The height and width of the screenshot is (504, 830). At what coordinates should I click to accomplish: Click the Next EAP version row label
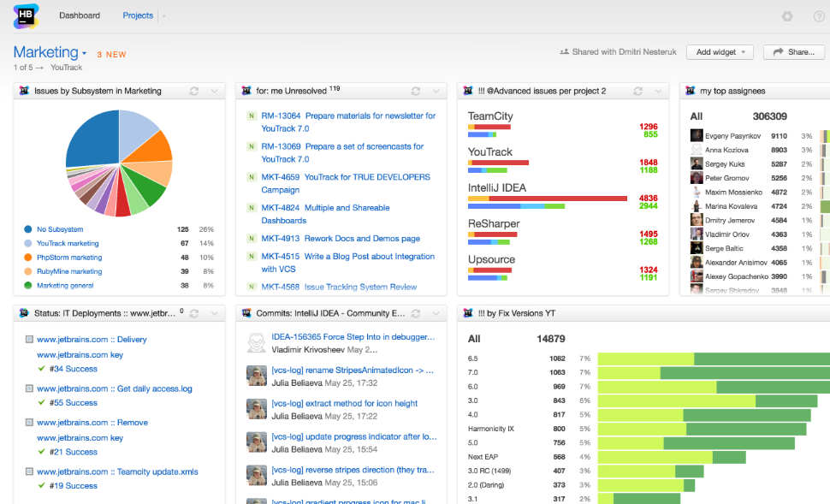coord(483,457)
